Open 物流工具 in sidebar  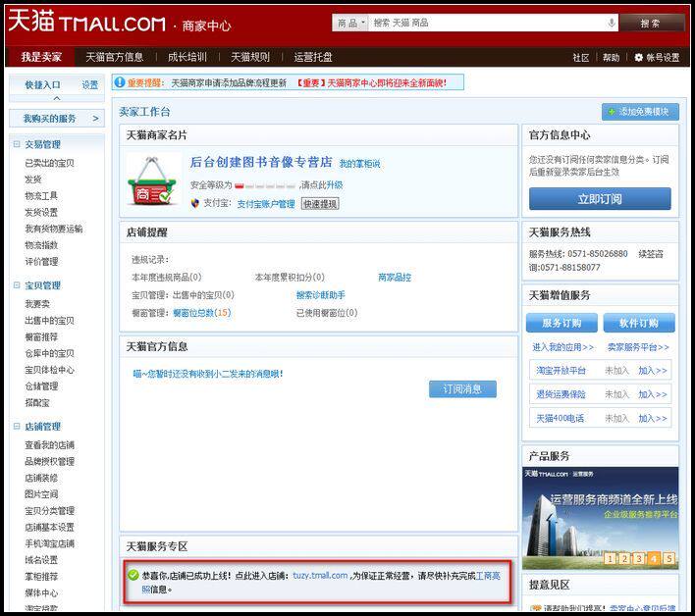pos(41,196)
